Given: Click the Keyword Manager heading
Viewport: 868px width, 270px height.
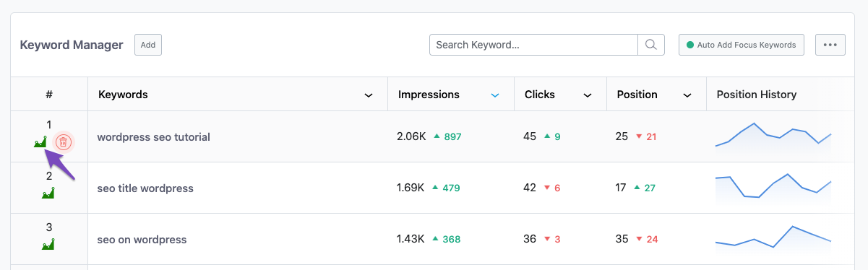Looking at the screenshot, I should 72,45.
